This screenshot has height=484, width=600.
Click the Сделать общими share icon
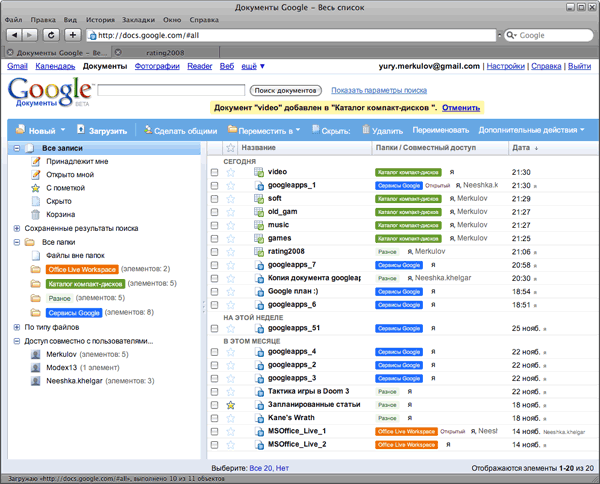pyautogui.click(x=148, y=130)
